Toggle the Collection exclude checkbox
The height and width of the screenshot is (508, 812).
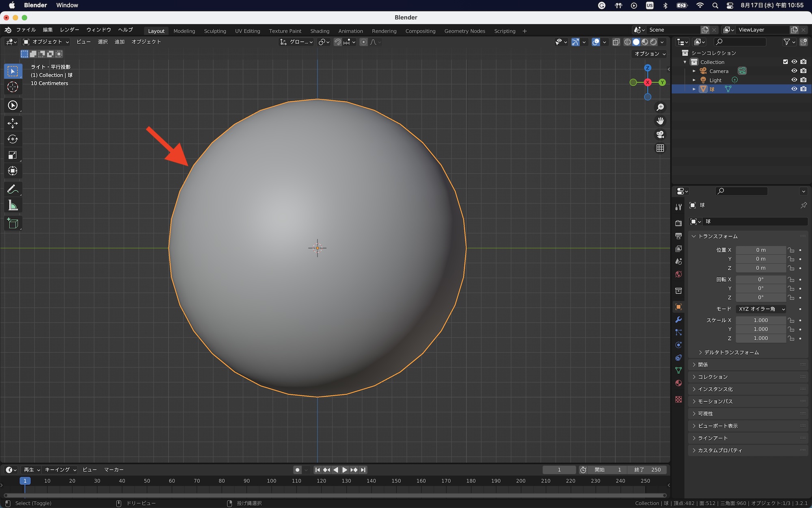click(x=785, y=62)
